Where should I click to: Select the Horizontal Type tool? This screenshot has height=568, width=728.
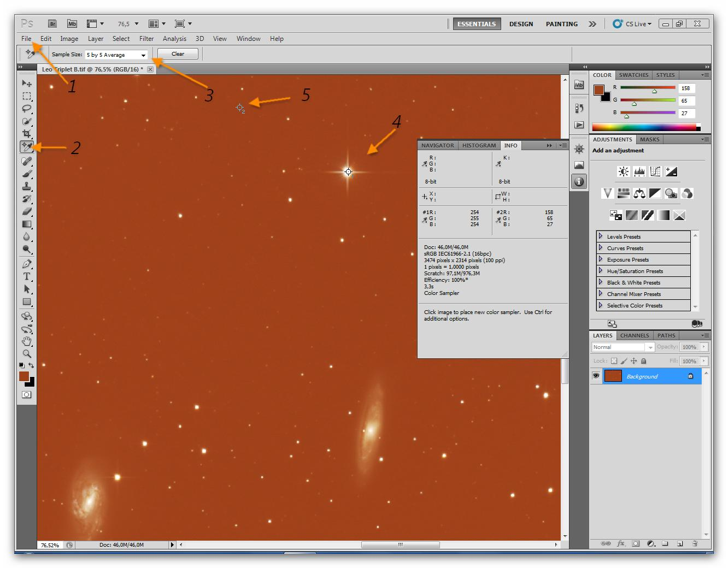click(x=26, y=276)
